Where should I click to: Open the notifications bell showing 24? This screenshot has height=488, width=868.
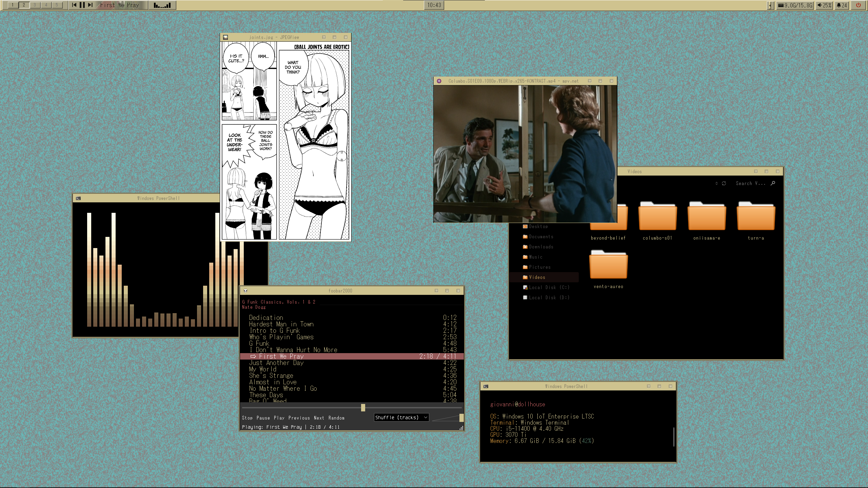(x=842, y=5)
